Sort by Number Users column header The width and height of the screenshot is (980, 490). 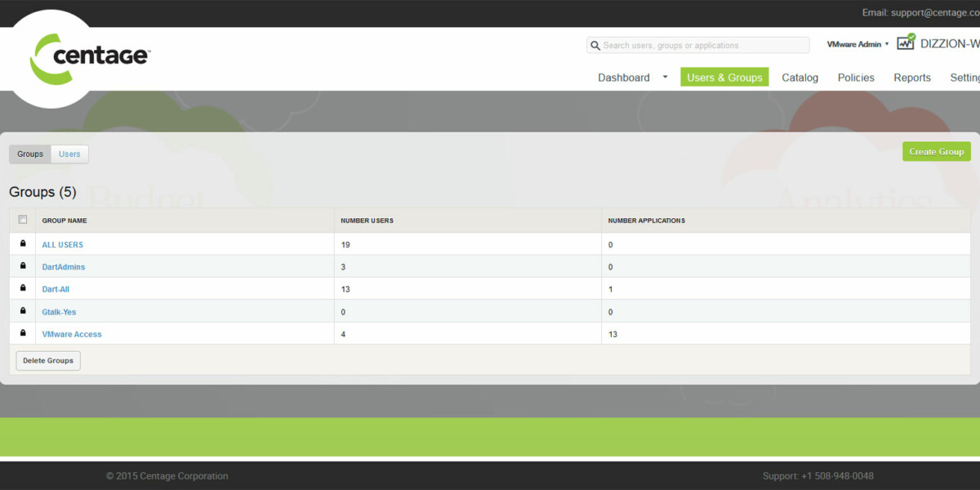pyautogui.click(x=367, y=220)
